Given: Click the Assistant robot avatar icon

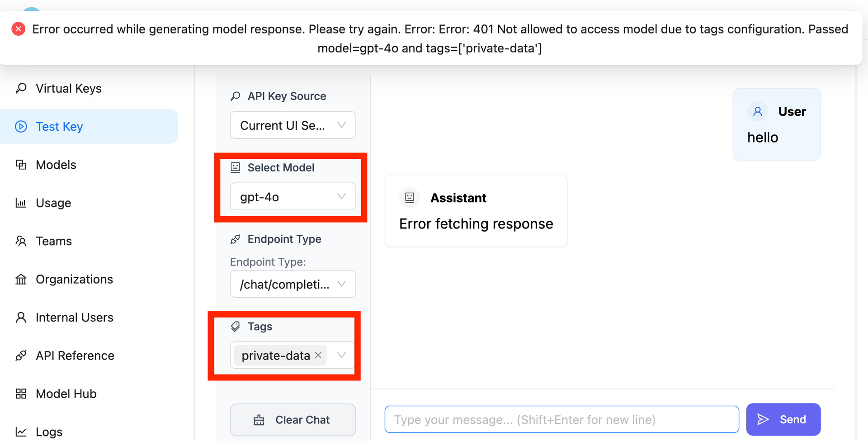Looking at the screenshot, I should click(x=409, y=198).
